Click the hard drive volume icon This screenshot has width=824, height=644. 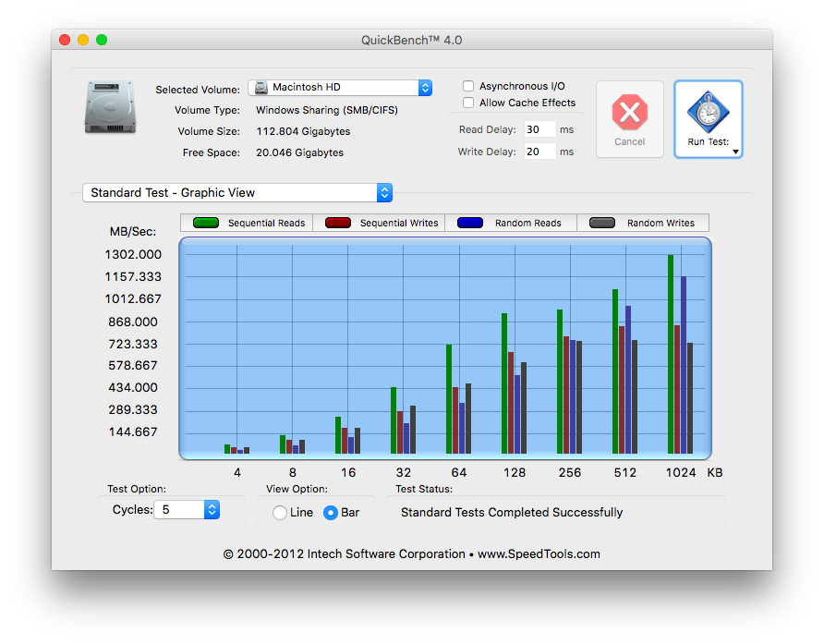111,106
